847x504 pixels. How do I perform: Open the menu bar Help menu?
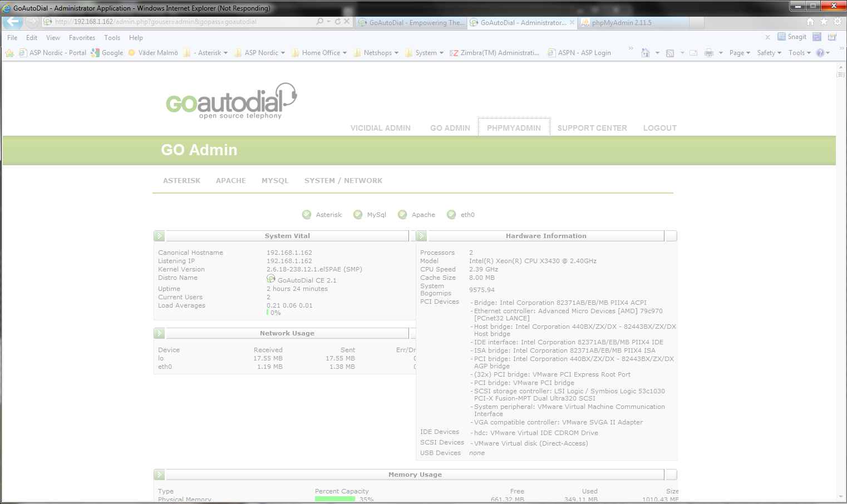(x=136, y=38)
